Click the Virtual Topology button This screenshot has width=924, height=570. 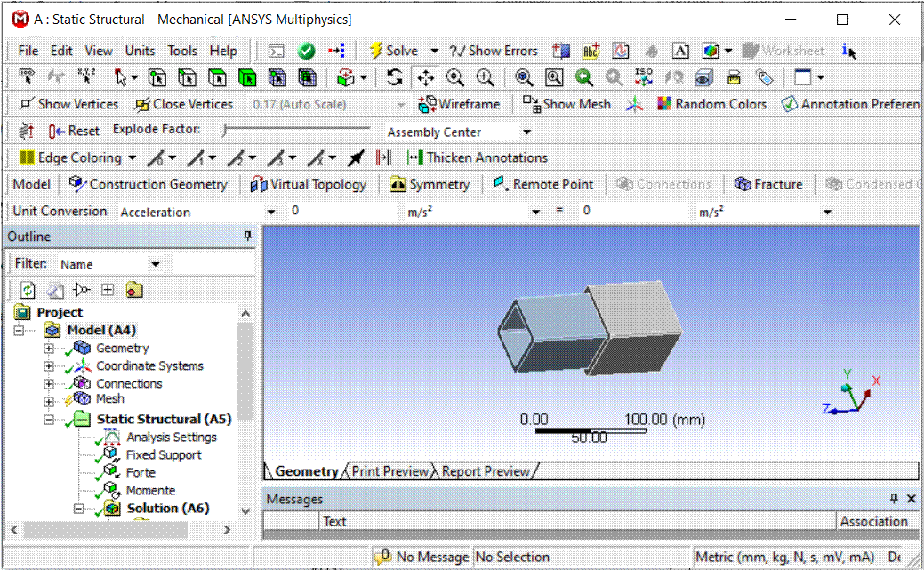click(x=309, y=184)
